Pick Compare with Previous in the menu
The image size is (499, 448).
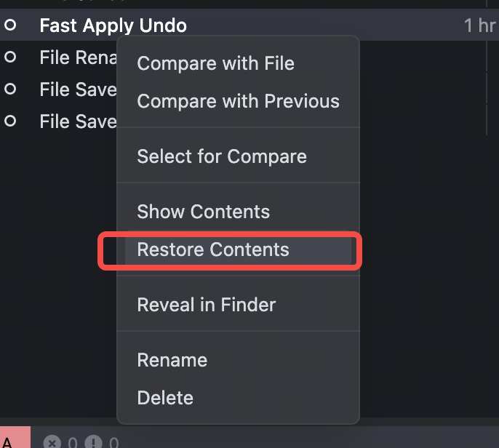click(238, 101)
